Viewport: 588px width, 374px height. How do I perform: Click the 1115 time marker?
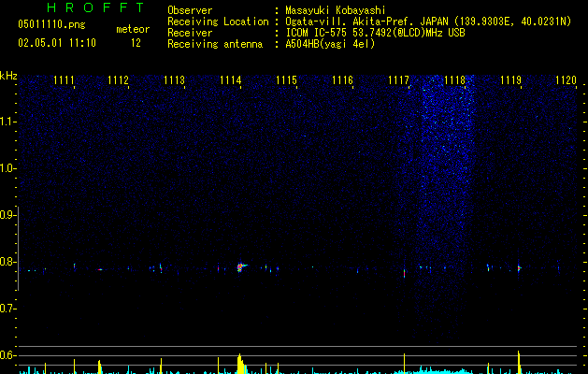(x=286, y=80)
